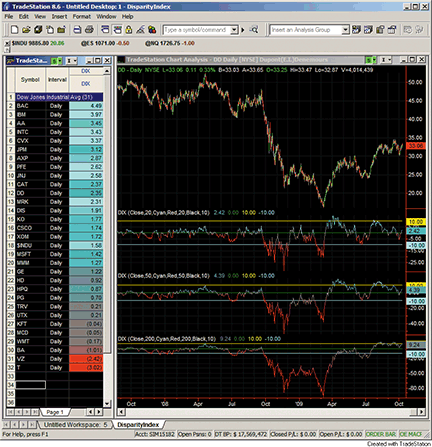Open the Help menu
Viewport: 432px width, 447px height.
(x=127, y=16)
